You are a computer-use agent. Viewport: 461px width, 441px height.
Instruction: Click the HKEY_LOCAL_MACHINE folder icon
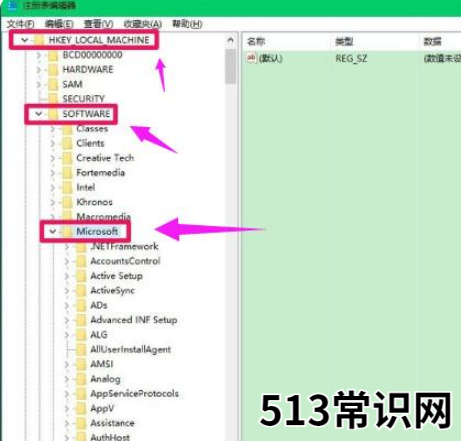[x=39, y=40]
